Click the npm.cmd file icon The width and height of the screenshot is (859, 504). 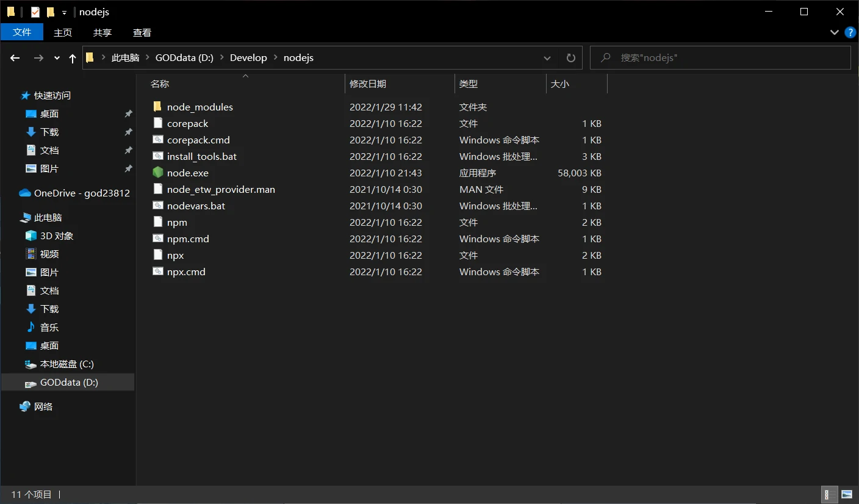coord(157,239)
